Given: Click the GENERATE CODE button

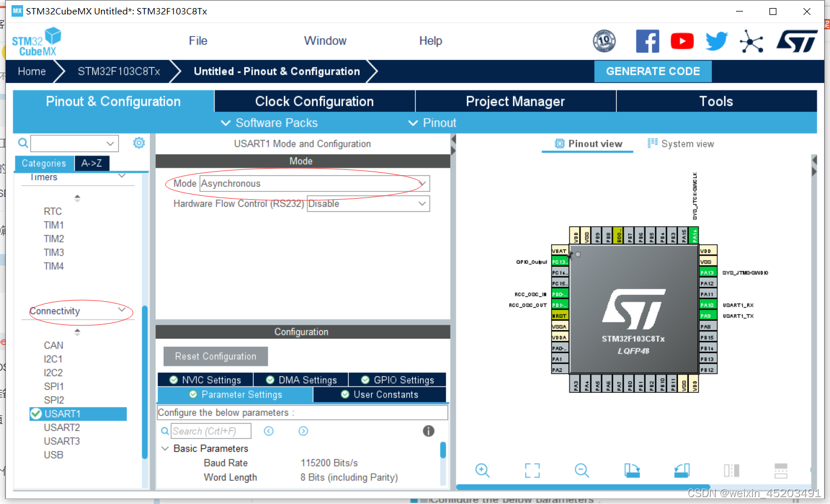Looking at the screenshot, I should point(653,71).
